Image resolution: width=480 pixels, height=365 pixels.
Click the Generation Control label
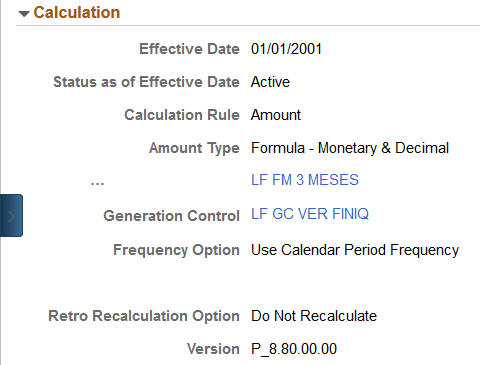172,216
